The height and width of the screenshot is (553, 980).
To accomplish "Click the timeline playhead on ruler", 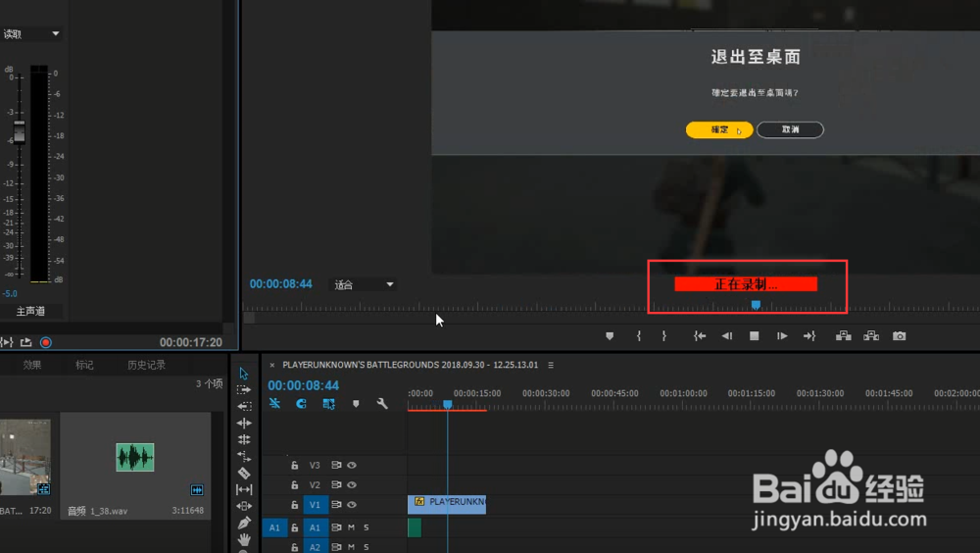I will pos(448,404).
